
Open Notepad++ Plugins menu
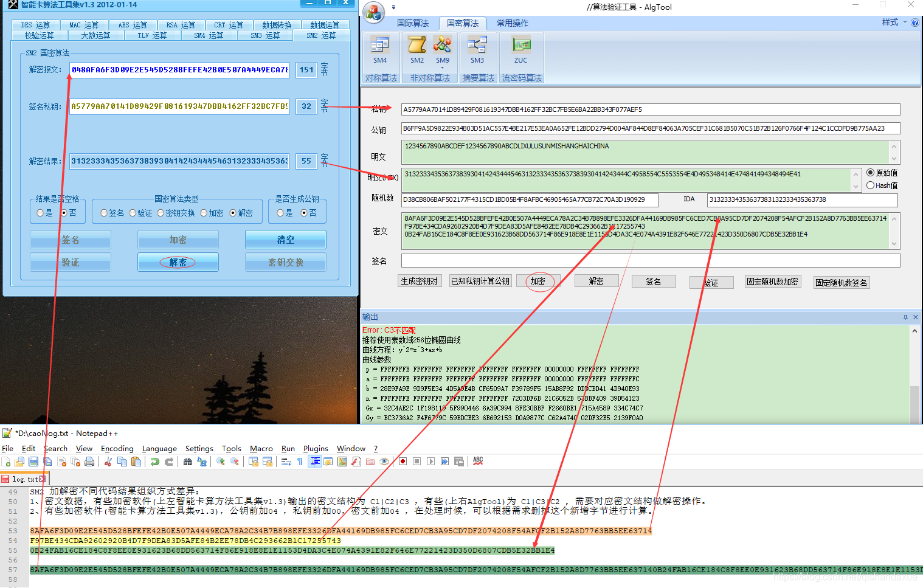coord(316,449)
